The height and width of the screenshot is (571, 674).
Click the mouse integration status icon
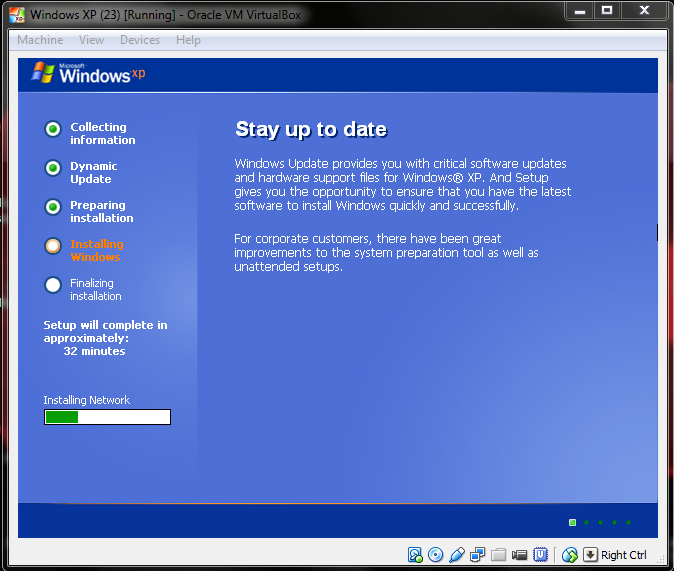pyautogui.click(x=570, y=555)
